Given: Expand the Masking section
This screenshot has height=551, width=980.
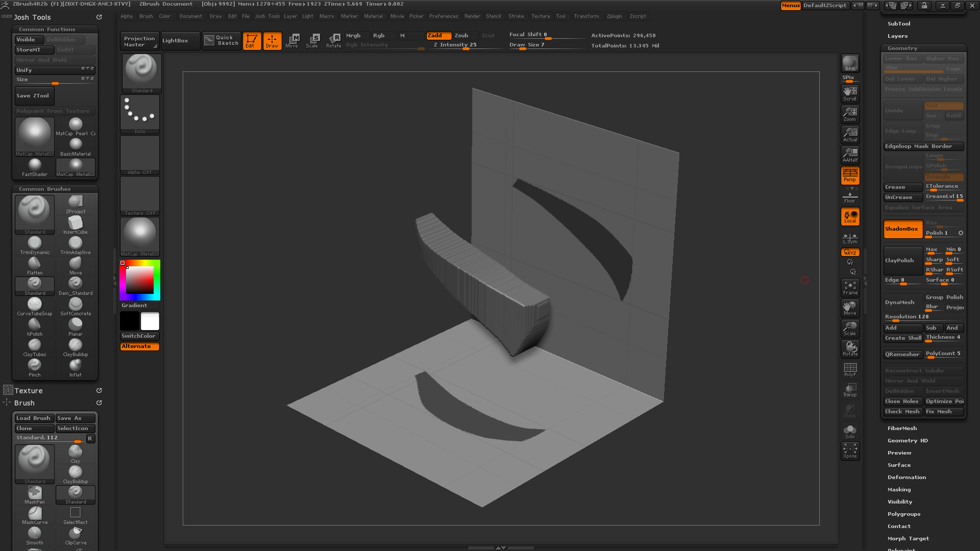Looking at the screenshot, I should [x=899, y=490].
